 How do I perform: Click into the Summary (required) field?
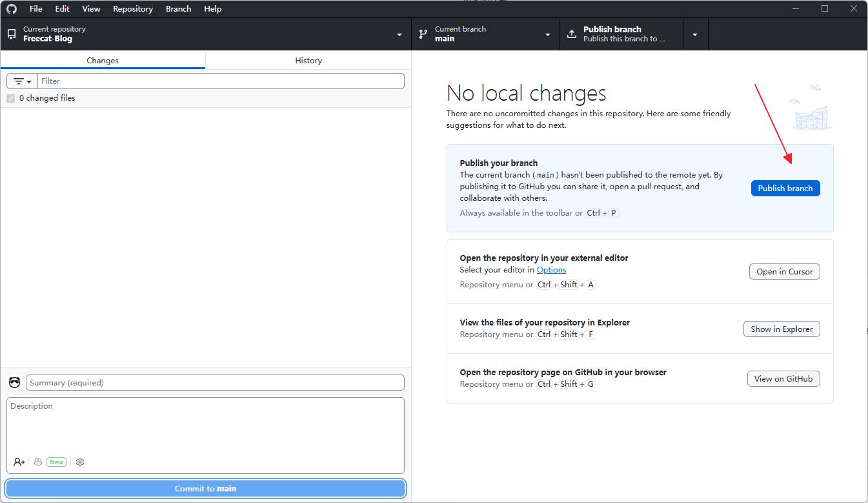coord(215,383)
